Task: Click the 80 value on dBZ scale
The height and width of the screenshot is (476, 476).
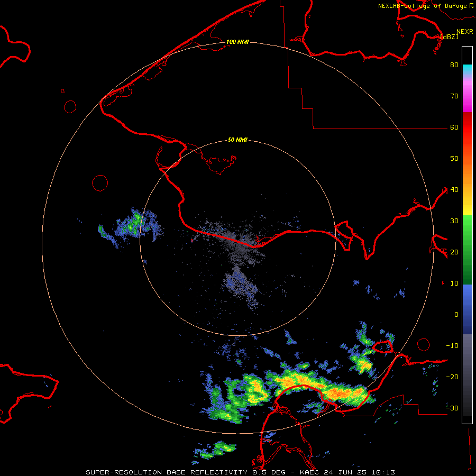Action: pos(454,65)
